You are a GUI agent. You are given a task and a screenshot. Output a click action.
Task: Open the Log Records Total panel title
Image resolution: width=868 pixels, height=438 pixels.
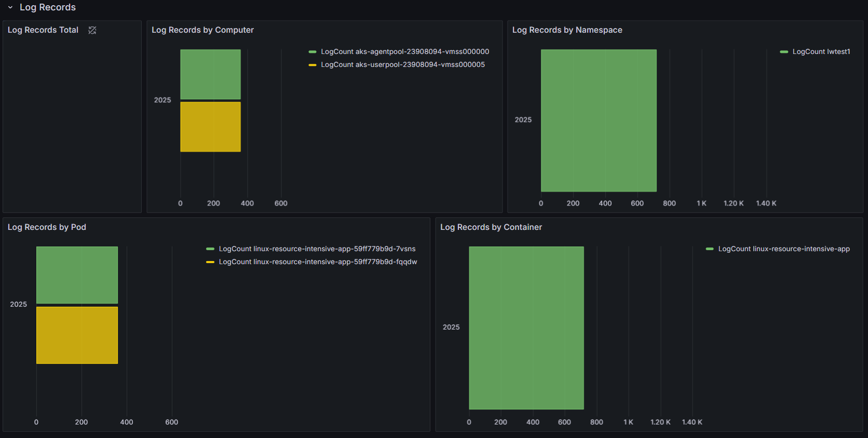(x=43, y=30)
